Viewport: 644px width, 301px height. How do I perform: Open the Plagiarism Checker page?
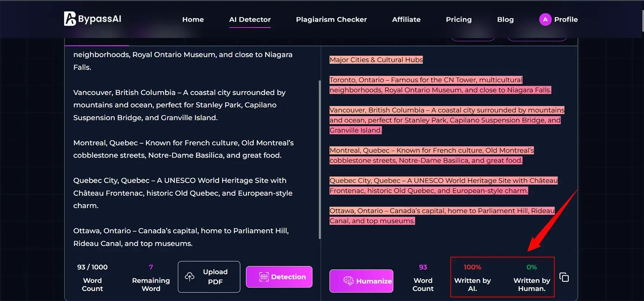tap(331, 19)
